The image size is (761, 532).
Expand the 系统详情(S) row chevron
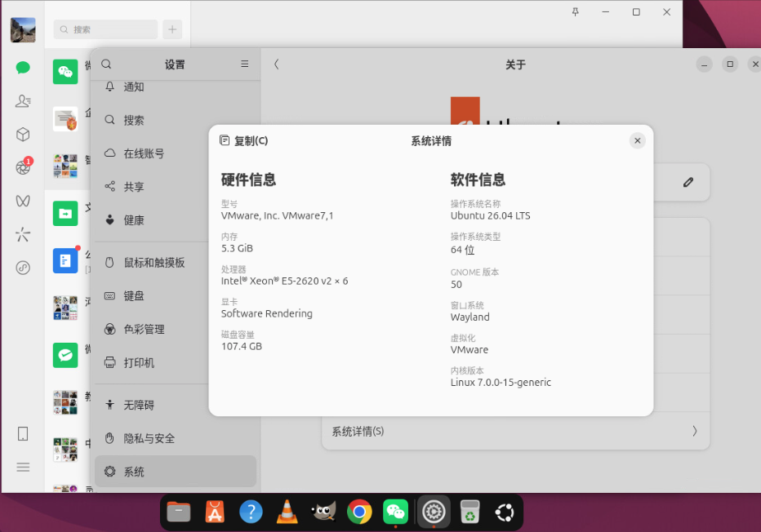pyautogui.click(x=695, y=431)
